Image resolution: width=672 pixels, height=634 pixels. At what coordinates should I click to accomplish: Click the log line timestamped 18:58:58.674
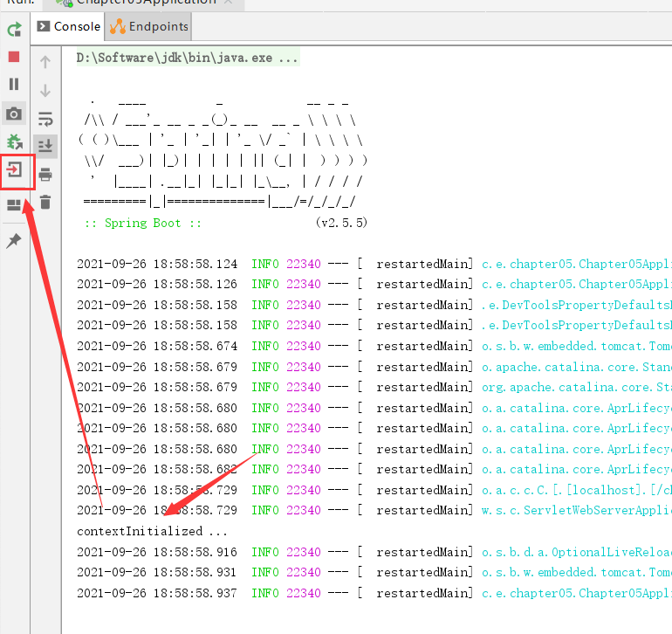click(x=374, y=346)
